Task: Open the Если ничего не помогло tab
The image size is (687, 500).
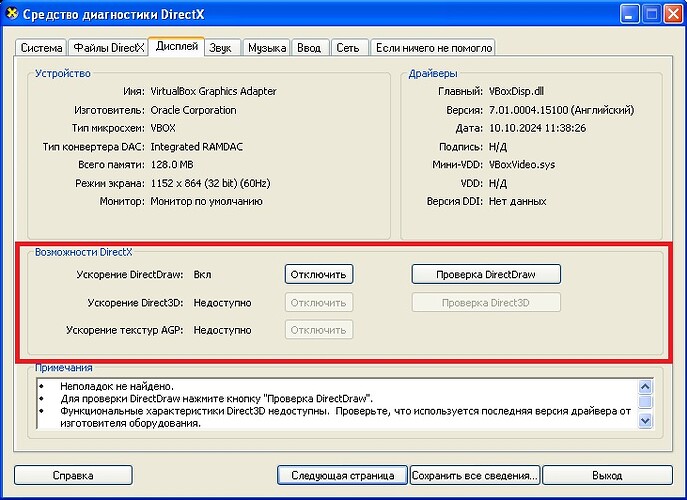Action: point(433,48)
